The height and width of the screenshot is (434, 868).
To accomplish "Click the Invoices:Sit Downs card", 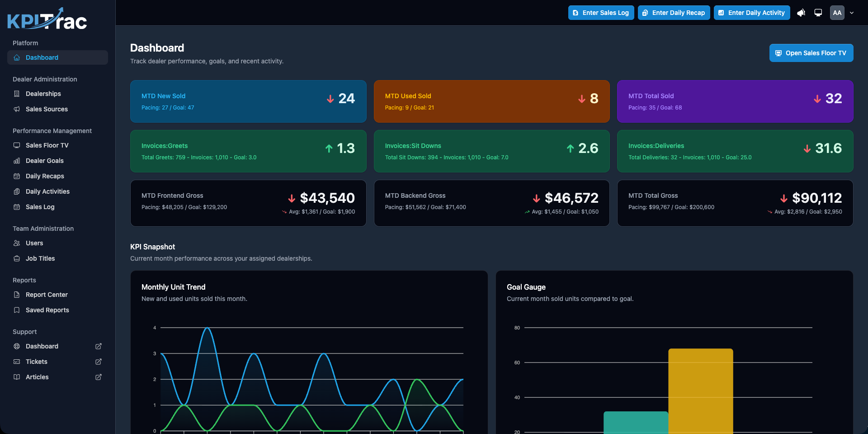I will (491, 151).
